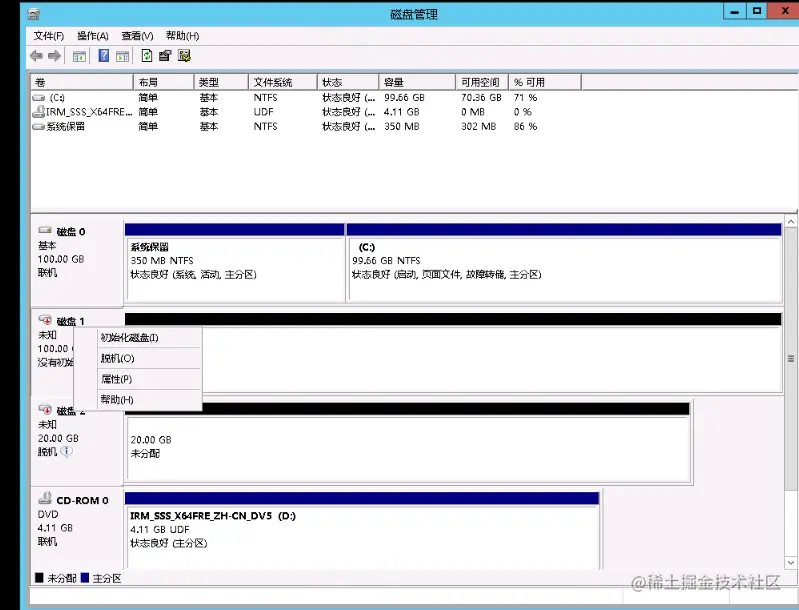
Task: Click the disk settings toolbar icon
Action: point(184,56)
